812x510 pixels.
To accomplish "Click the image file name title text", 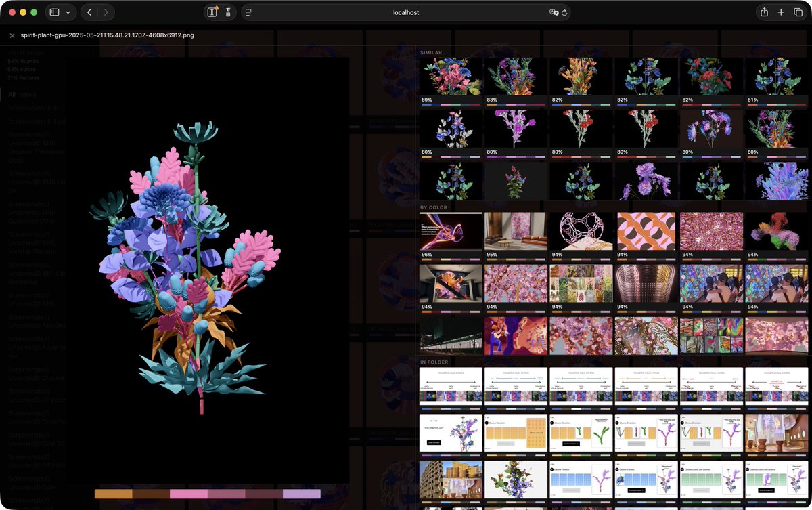I will pos(107,35).
